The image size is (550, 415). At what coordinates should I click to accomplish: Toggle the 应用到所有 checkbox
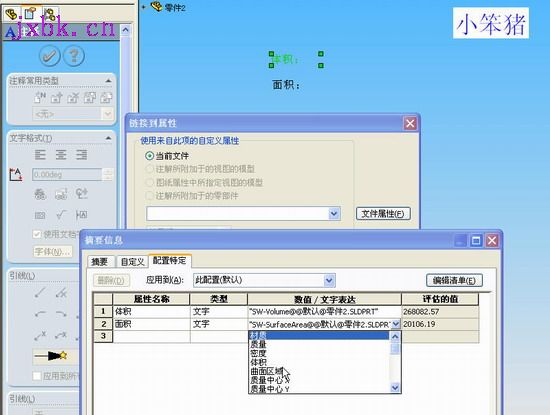point(37,376)
